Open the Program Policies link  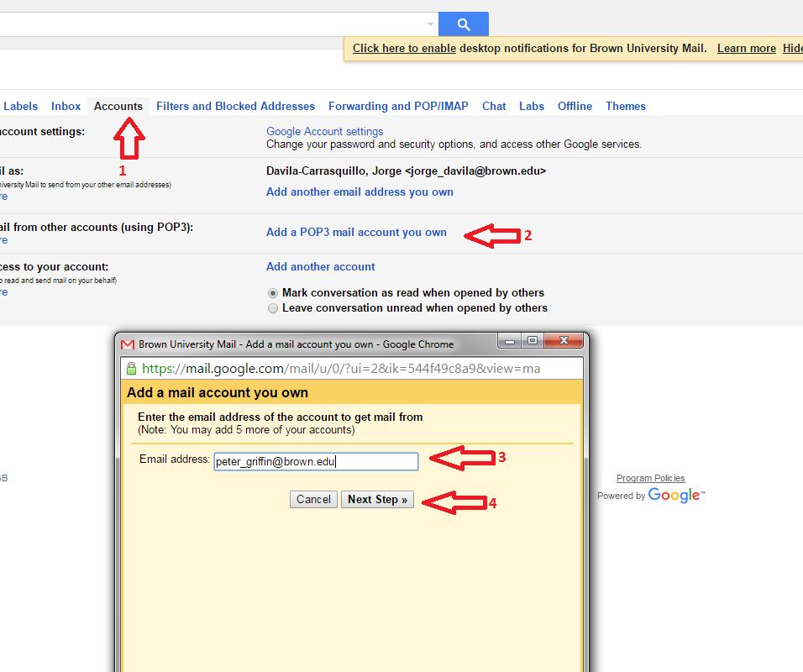650,477
